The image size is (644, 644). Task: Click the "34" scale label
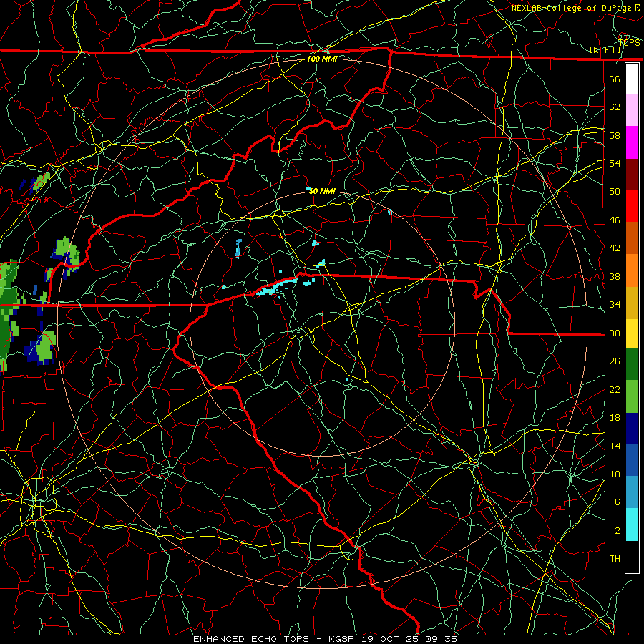[615, 305]
